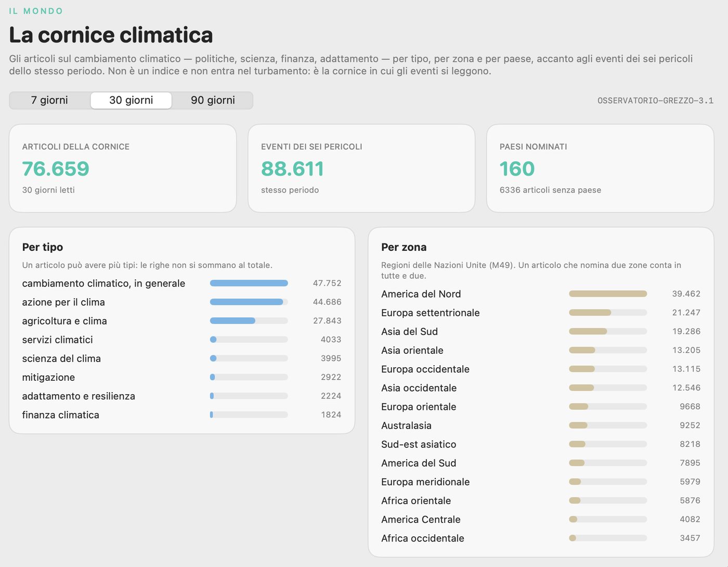Click the value 1824 for finanza climatica
Image resolution: width=728 pixels, height=567 pixels.
(x=331, y=415)
